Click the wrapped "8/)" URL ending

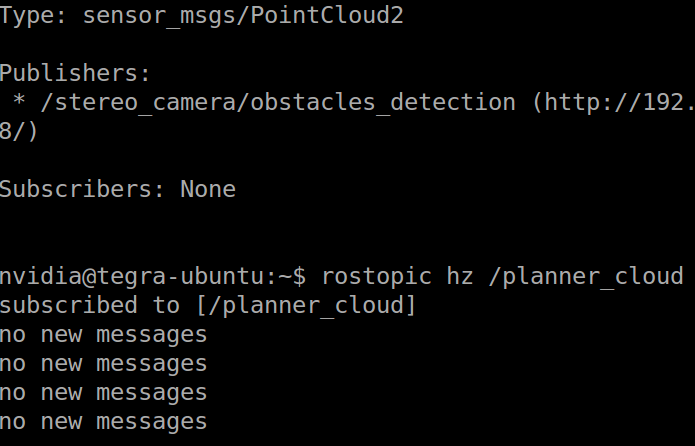tap(18, 132)
